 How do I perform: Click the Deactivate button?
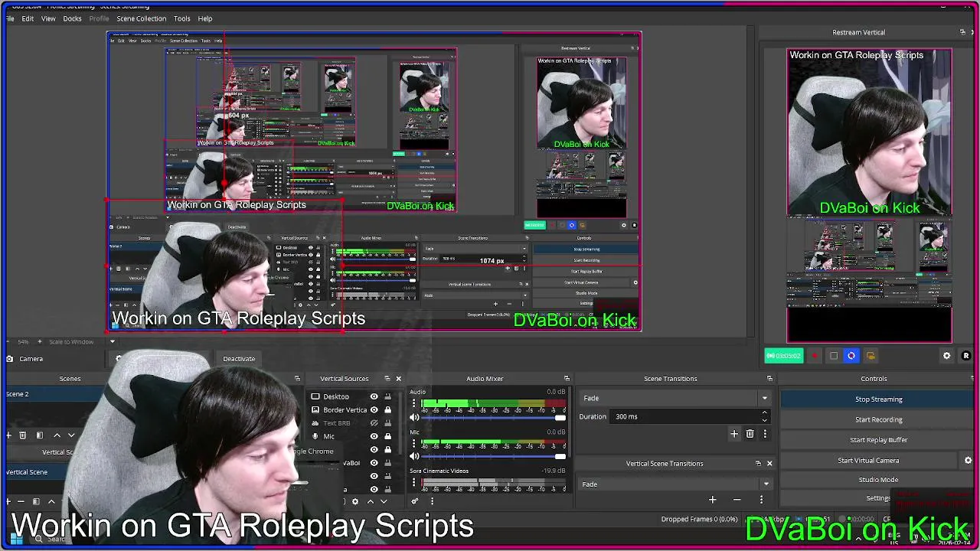click(239, 358)
